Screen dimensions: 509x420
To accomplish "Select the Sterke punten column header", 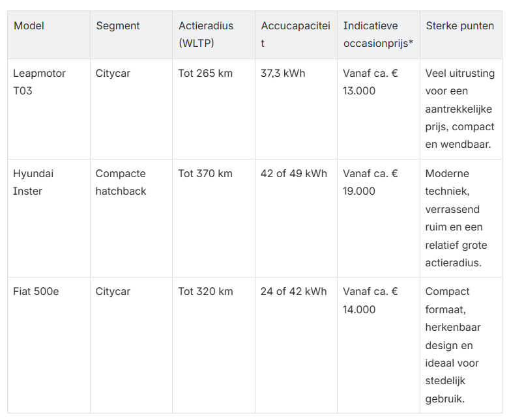I will tap(461, 35).
